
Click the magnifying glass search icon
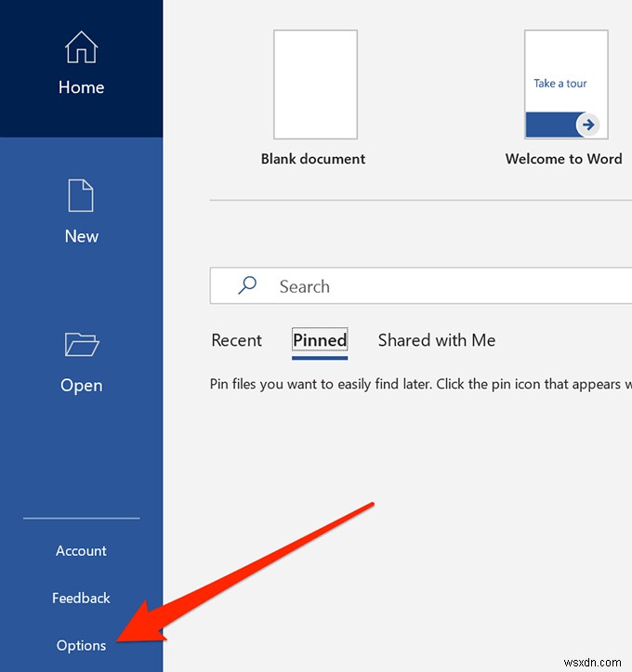point(247,285)
